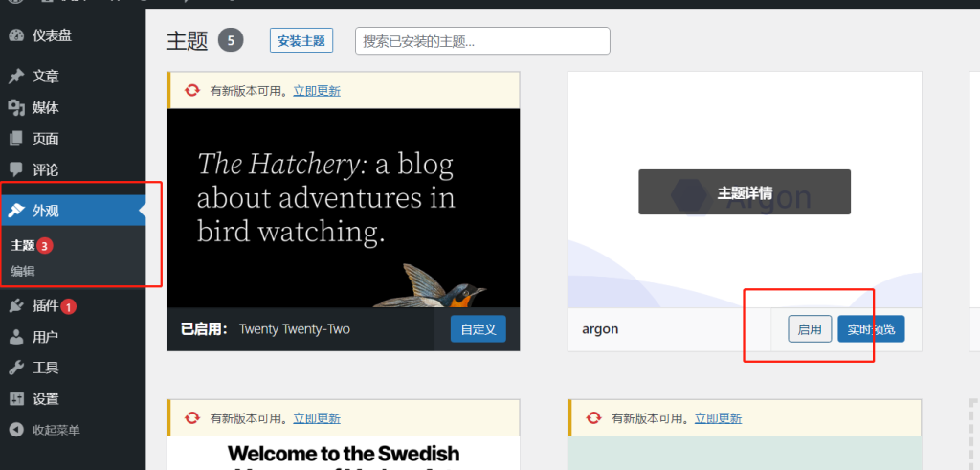Click the Plugins plug icon
980x470 pixels.
(16, 306)
